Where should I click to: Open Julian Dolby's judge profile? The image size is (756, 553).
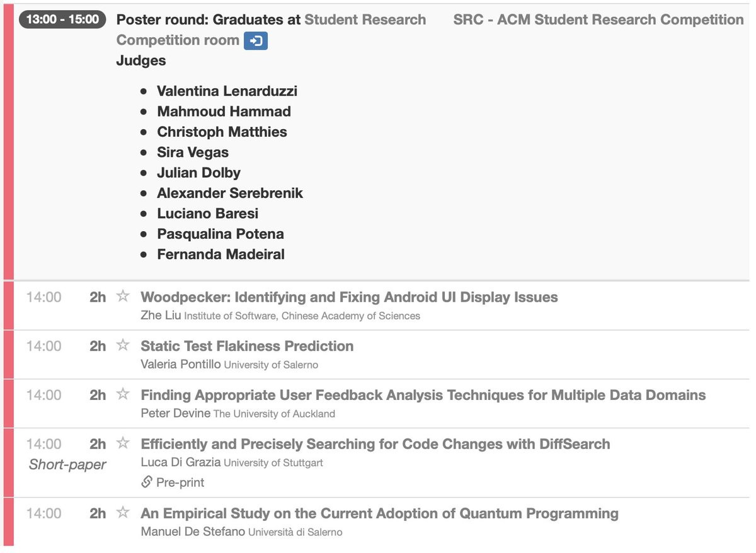(x=198, y=173)
